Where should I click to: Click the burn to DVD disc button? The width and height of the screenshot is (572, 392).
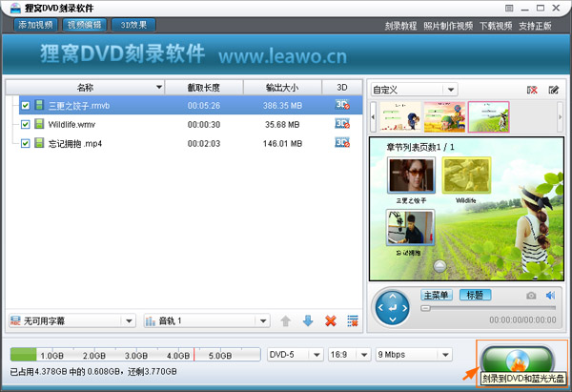(518, 361)
